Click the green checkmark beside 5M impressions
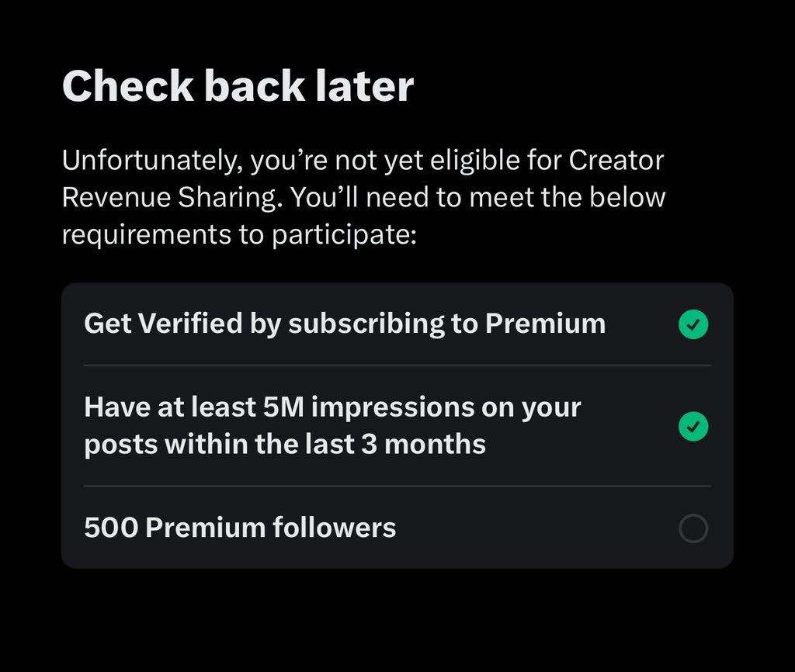The width and height of the screenshot is (795, 672). 693,427
